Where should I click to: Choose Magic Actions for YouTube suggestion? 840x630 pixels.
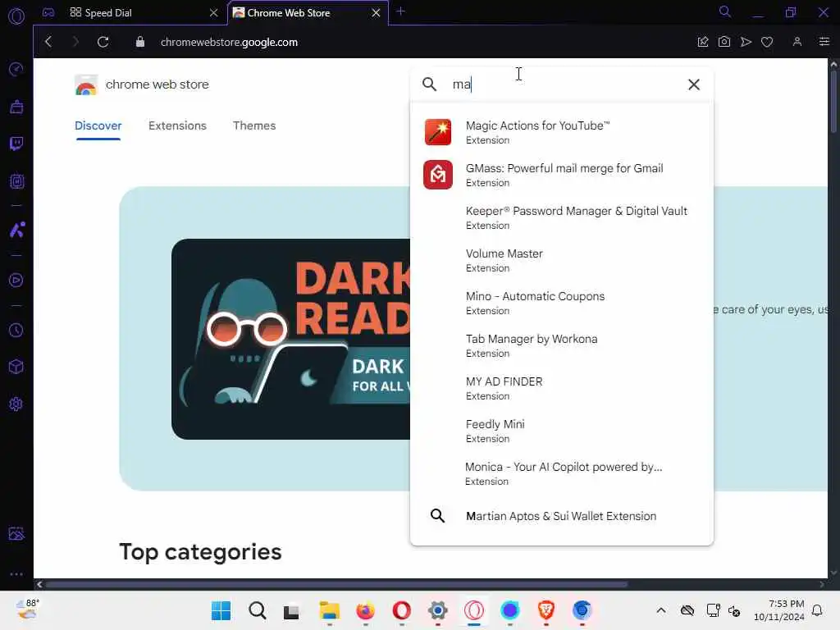(561, 132)
